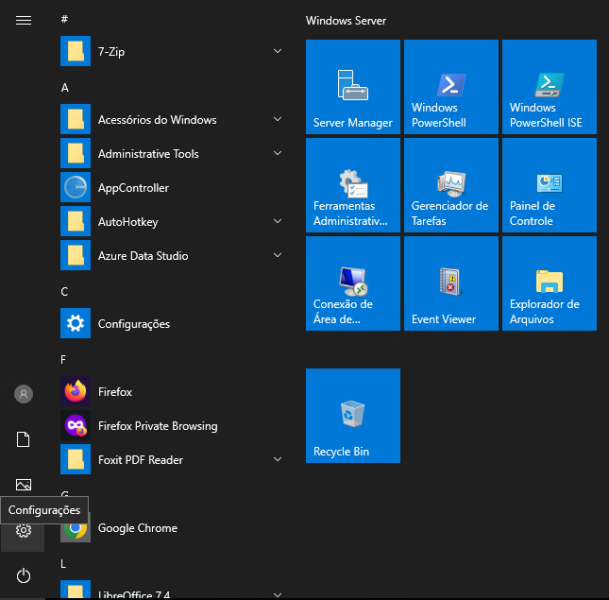Click the L letter section header
This screenshot has width=609, height=600.
point(63,564)
